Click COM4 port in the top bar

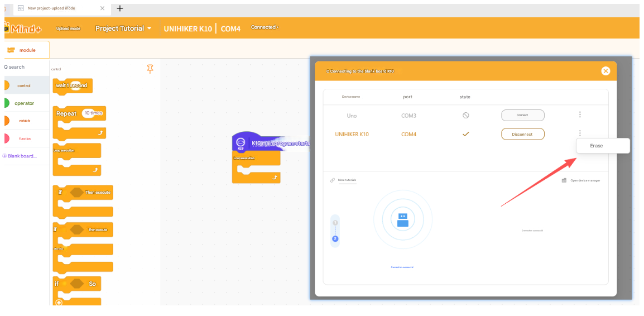pyautogui.click(x=230, y=29)
